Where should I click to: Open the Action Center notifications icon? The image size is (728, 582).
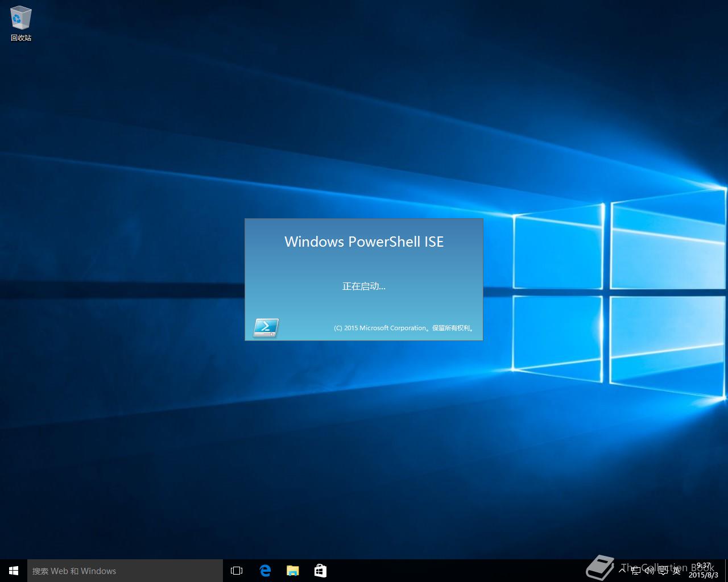click(x=663, y=571)
